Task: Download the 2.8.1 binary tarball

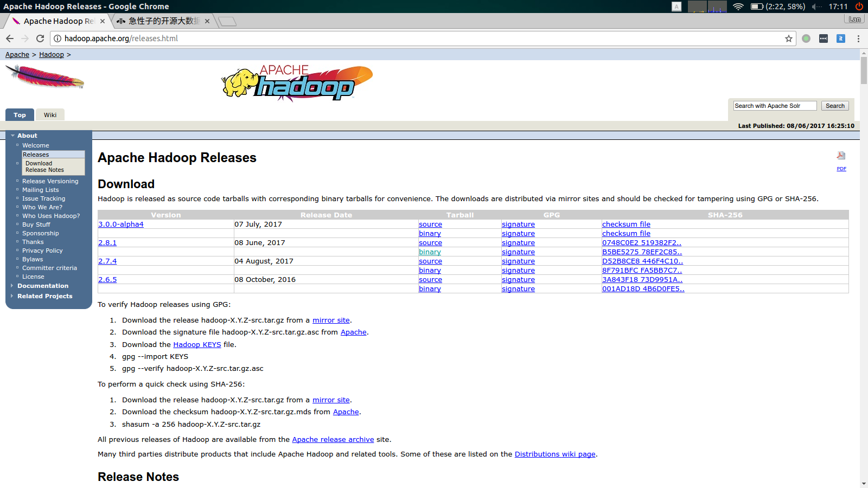Action: pos(430,252)
